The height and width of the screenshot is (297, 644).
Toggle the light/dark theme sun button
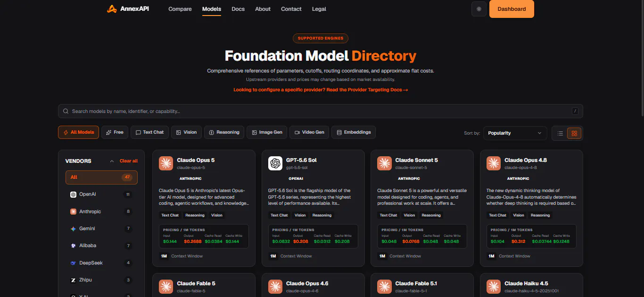point(479,9)
